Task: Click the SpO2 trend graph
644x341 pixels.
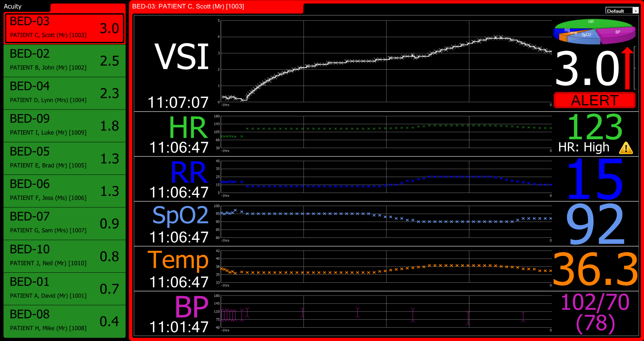Action: pos(386,222)
